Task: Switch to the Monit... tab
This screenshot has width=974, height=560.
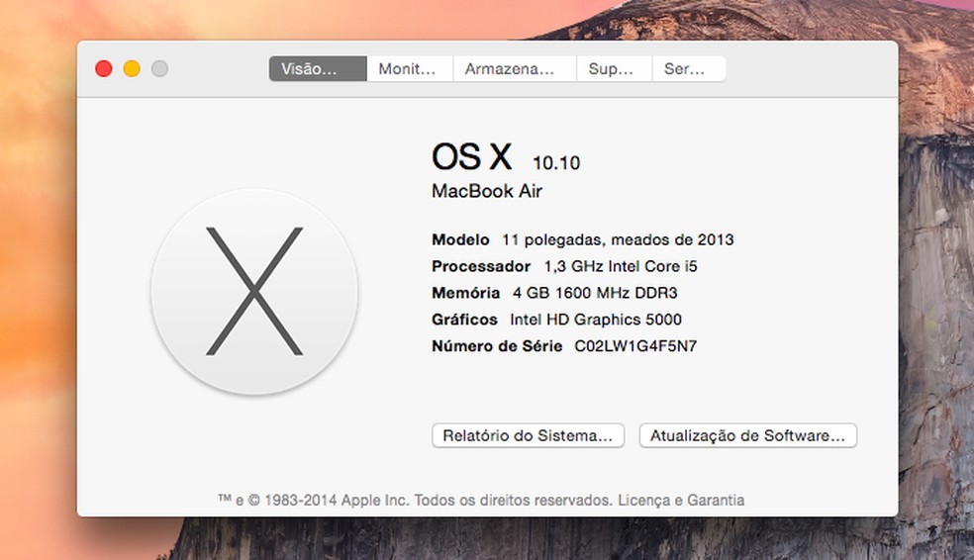Action: point(410,68)
